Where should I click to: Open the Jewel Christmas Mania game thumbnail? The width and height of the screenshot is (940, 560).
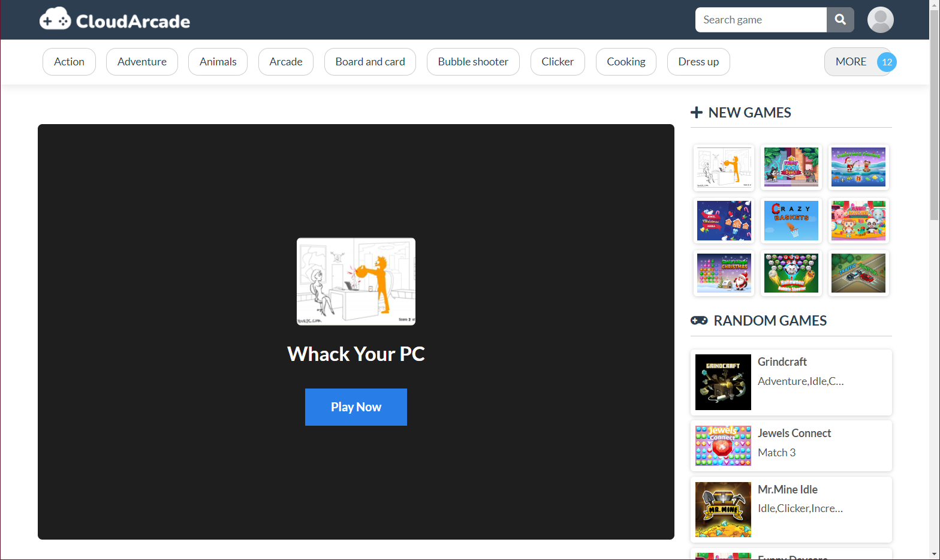(724, 221)
